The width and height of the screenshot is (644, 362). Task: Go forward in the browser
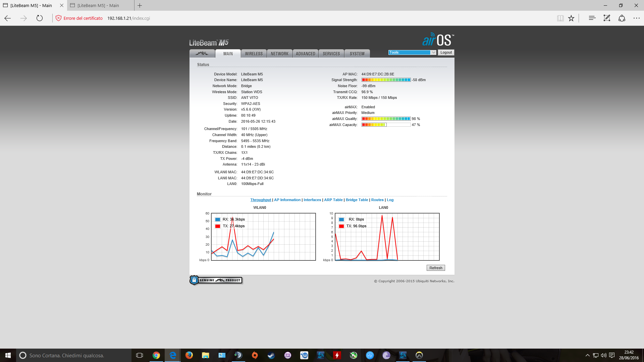coord(23,18)
